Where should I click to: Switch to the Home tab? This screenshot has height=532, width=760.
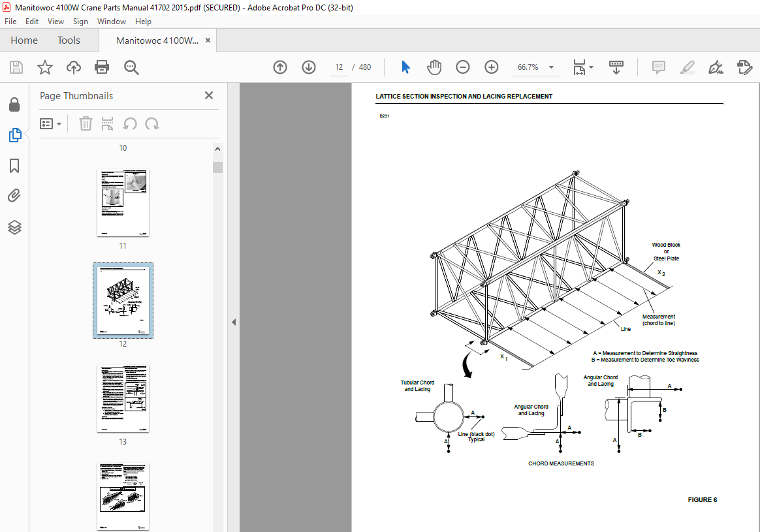[x=24, y=40]
